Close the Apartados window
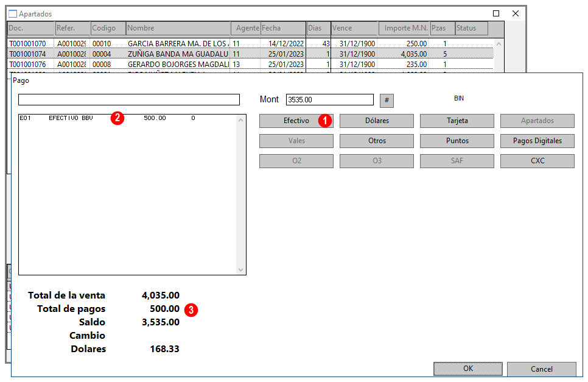 point(515,13)
